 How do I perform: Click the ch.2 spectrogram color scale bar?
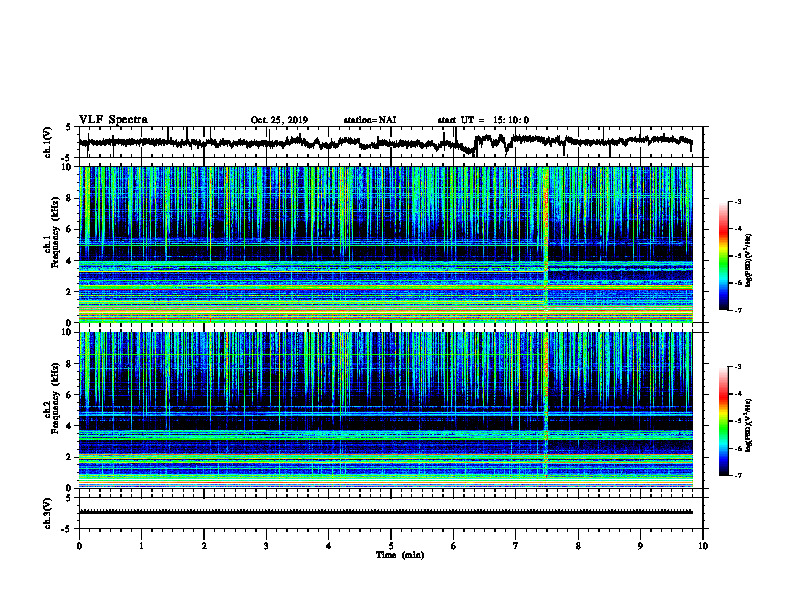(x=723, y=421)
